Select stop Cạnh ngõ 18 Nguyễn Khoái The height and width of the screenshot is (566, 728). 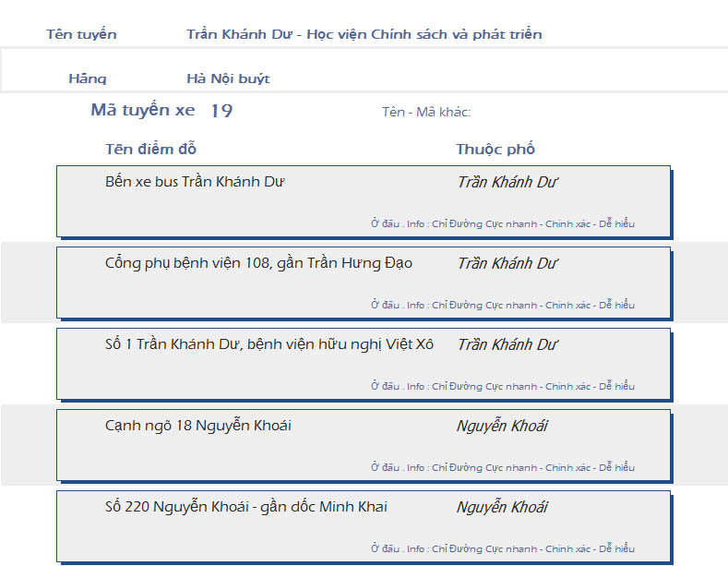point(198,426)
